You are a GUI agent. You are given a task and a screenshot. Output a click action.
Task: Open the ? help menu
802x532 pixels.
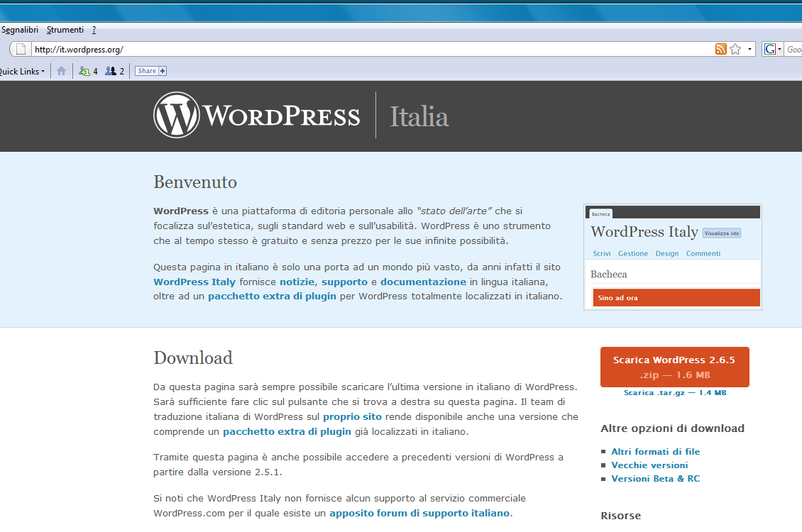coord(94,30)
